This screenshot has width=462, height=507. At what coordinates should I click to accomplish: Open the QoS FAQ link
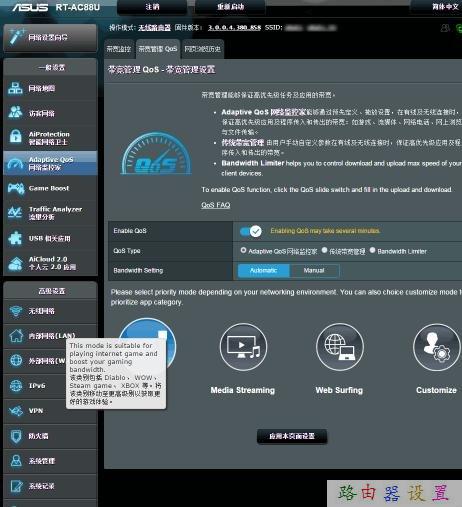pos(216,205)
